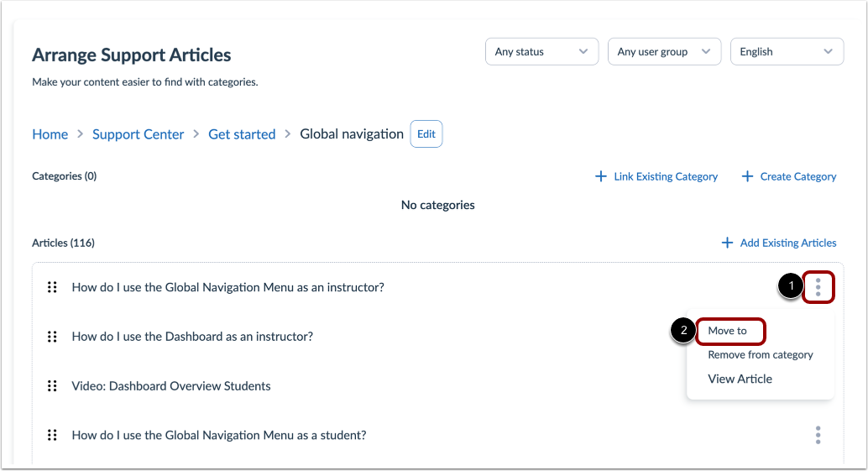This screenshot has height=471, width=868.
Task: Grab drag handle for Dashboard instructor article
Action: (x=52, y=337)
